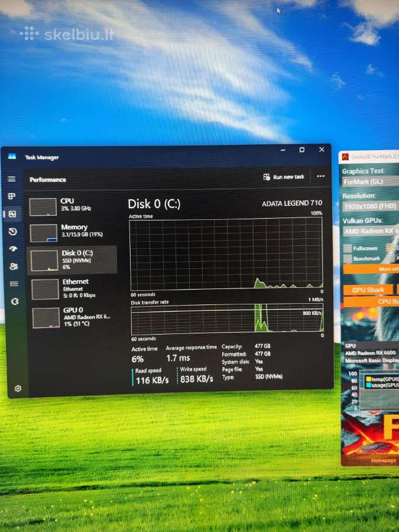
Task: Click the Type SSD (NVMe) value
Action: [x=269, y=377]
